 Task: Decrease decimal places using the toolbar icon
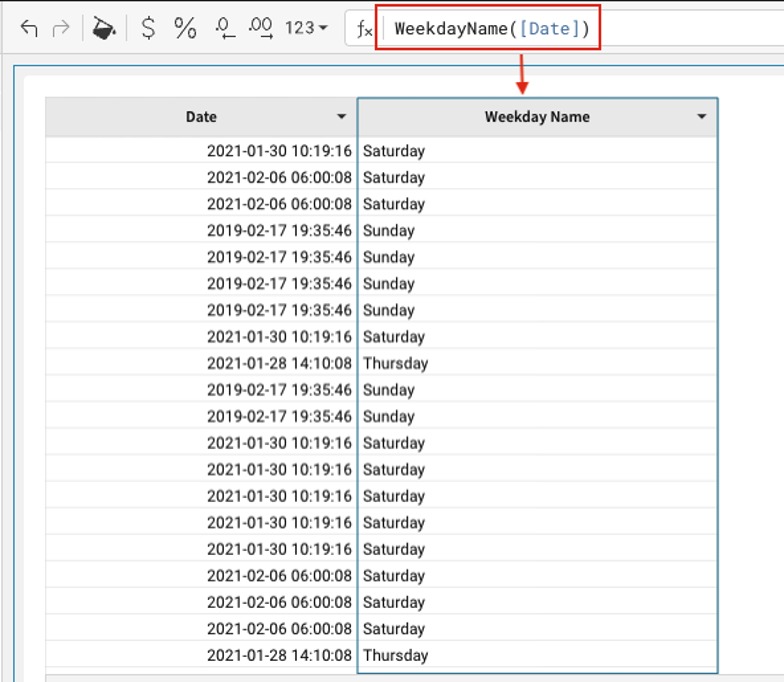coord(224,28)
